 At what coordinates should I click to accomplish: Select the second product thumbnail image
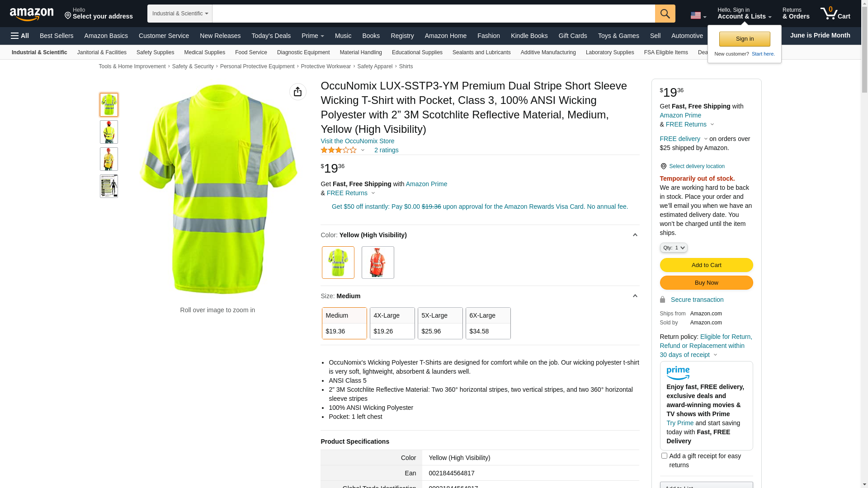[x=109, y=132]
